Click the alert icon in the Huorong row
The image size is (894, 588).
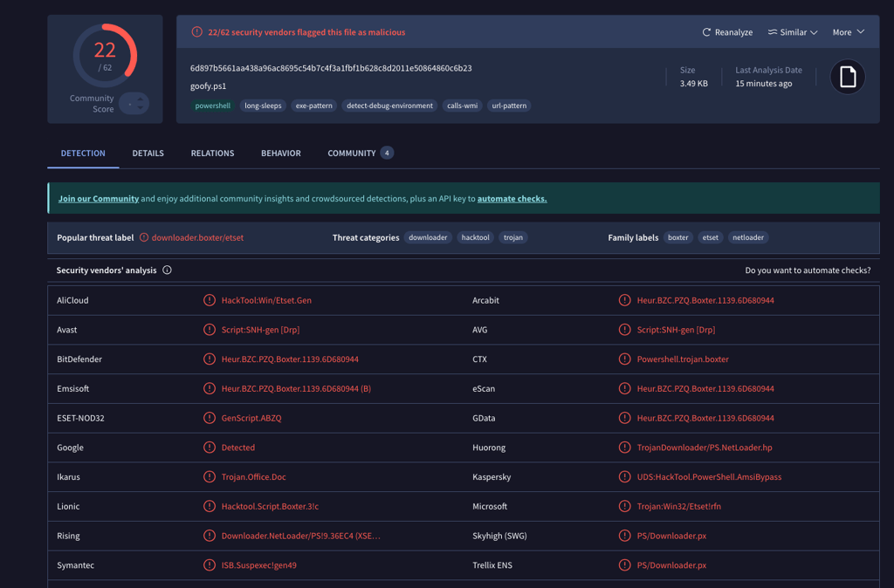(624, 448)
